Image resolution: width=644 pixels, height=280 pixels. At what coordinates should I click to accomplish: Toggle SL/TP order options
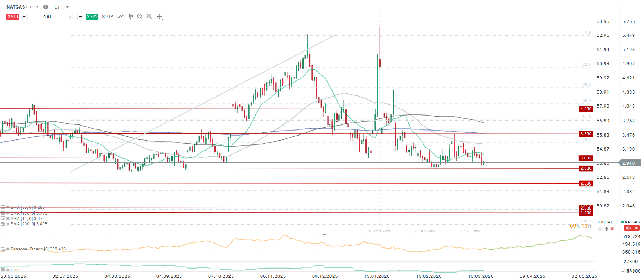(x=107, y=16)
